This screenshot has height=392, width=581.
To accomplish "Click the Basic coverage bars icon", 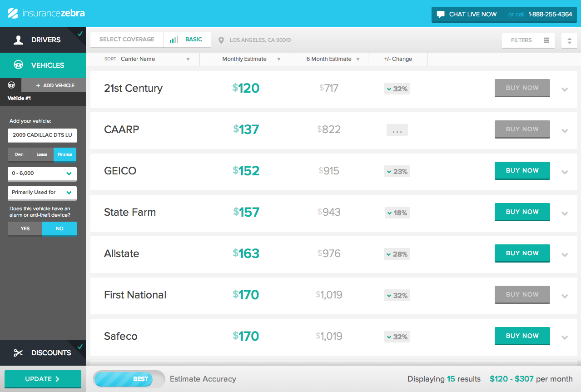I will pos(174,40).
